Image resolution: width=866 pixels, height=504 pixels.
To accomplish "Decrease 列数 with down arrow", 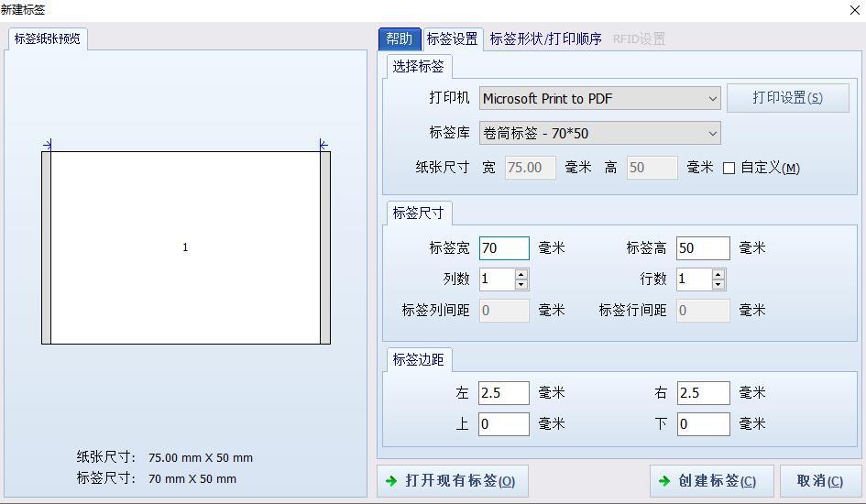I will pyautogui.click(x=521, y=285).
